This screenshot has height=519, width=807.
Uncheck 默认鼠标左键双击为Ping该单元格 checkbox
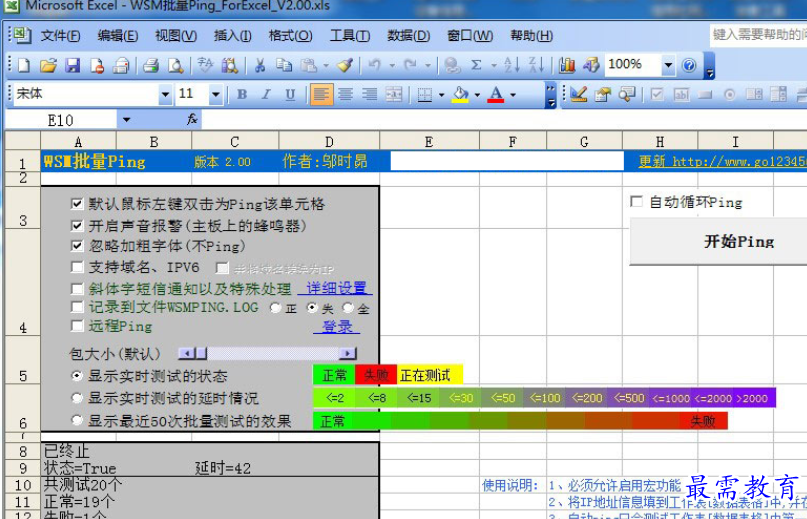pos(77,204)
